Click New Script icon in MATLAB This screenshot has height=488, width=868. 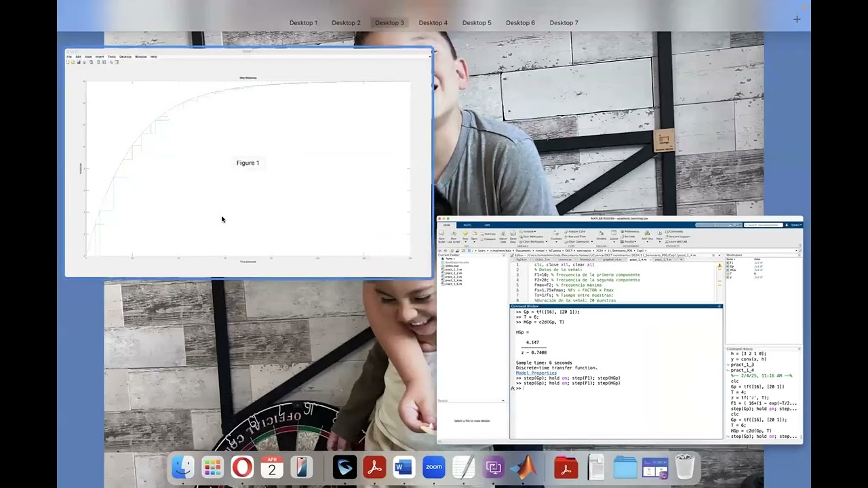click(x=441, y=237)
